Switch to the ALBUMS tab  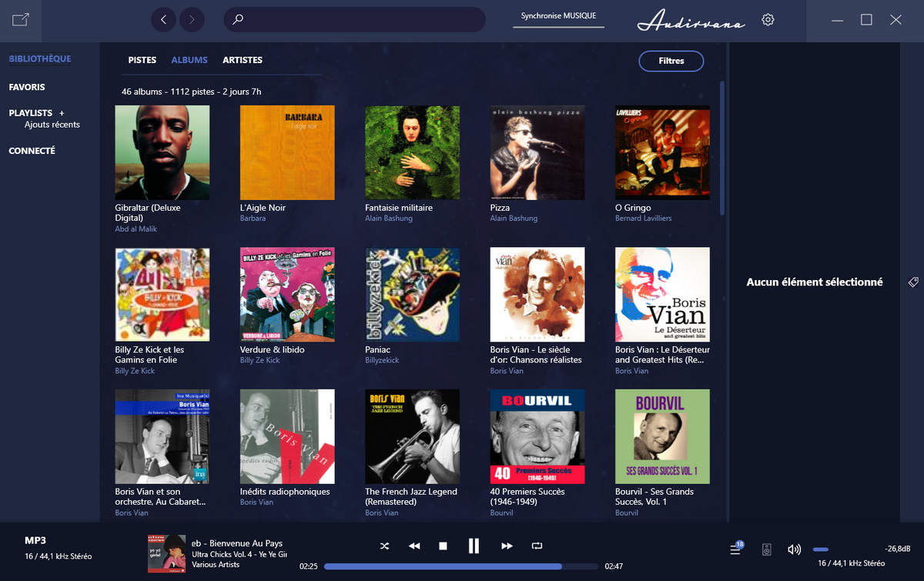pyautogui.click(x=189, y=60)
